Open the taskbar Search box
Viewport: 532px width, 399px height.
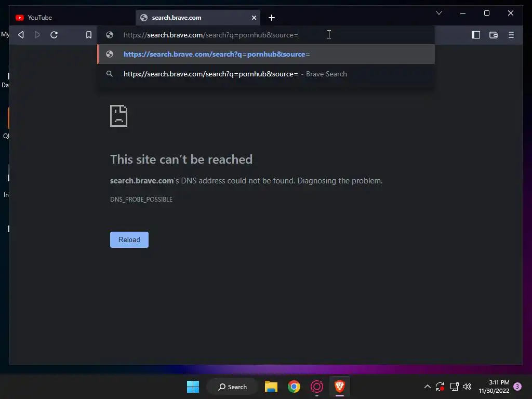tap(232, 387)
